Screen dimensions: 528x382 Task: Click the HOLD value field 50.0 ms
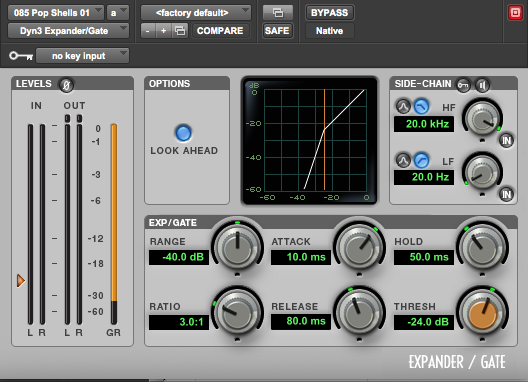424,257
